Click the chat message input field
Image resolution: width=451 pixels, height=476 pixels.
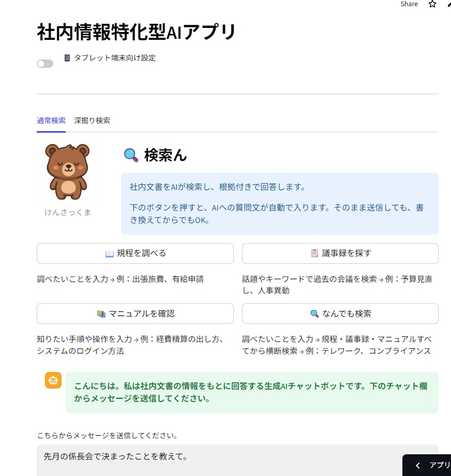point(237,460)
